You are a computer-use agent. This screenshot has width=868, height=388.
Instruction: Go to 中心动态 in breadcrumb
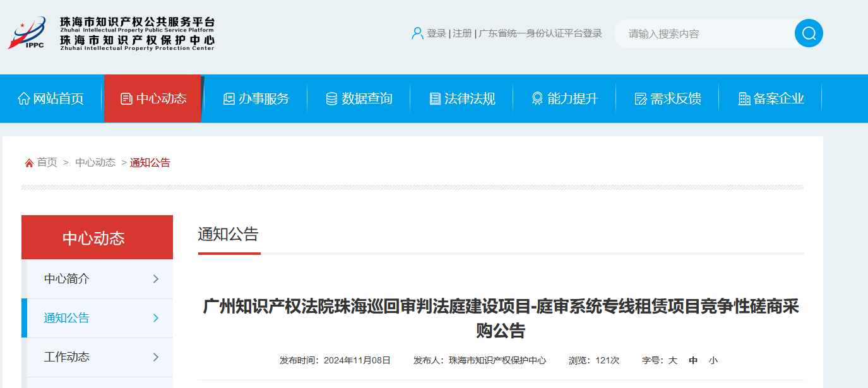(95, 163)
